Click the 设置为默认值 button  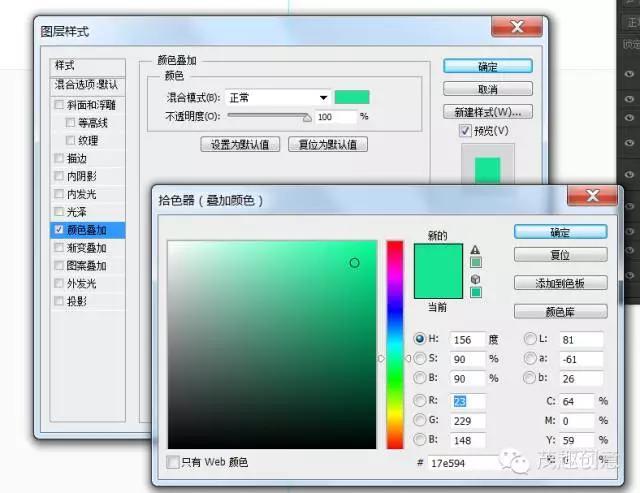240,144
